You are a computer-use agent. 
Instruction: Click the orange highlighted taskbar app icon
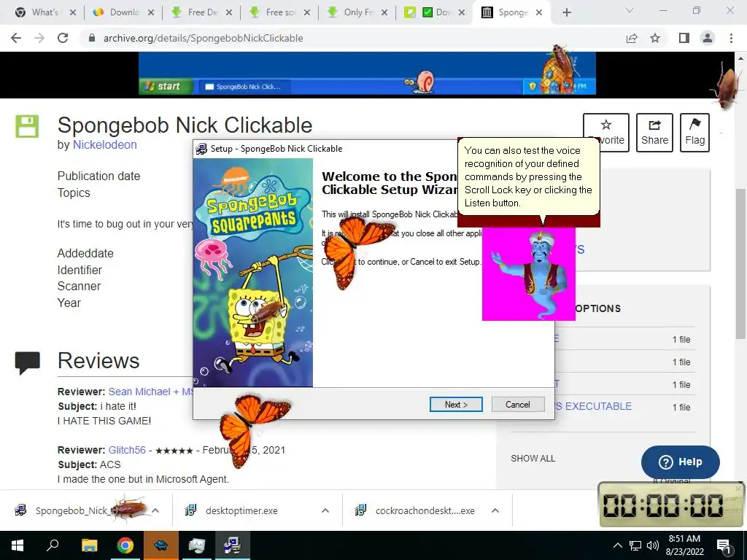[x=161, y=545]
